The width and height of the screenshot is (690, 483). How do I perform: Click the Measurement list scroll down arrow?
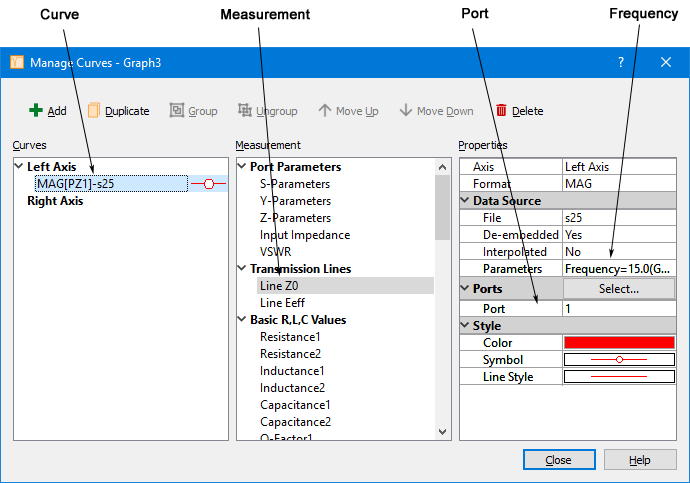coord(443,432)
